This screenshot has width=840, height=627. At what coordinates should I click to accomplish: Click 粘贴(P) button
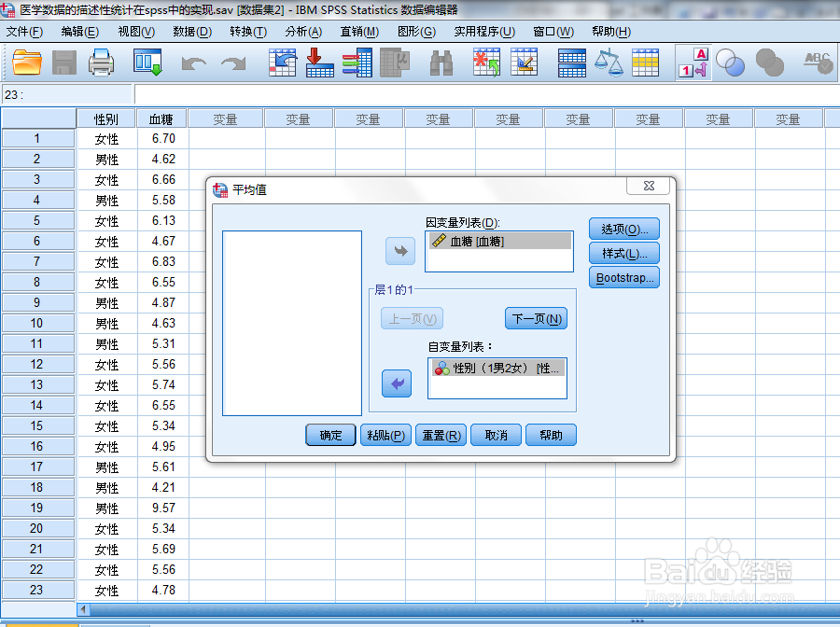(385, 436)
